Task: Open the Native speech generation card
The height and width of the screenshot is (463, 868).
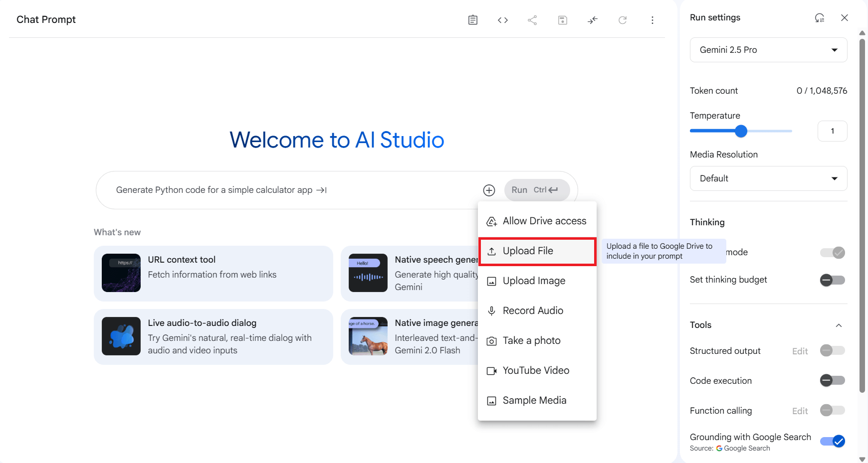Action: click(410, 274)
